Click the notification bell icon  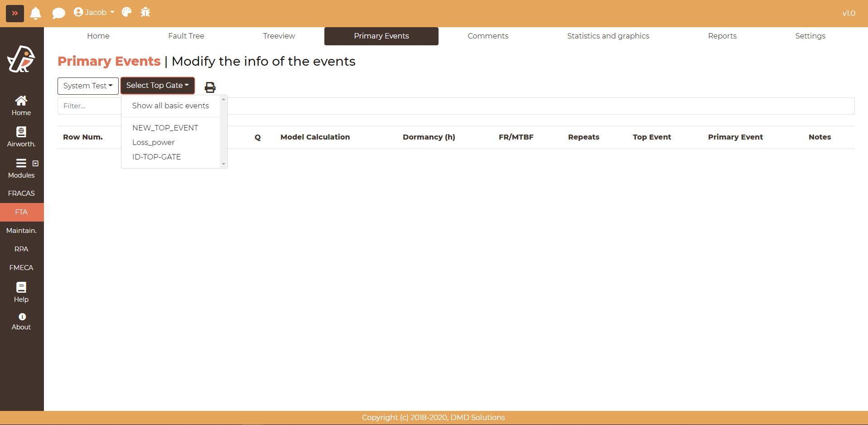35,13
